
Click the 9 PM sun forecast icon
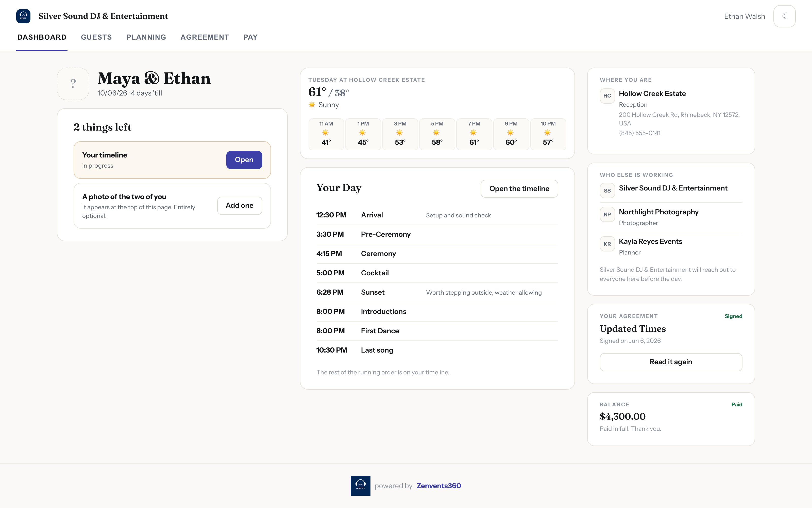point(510,132)
